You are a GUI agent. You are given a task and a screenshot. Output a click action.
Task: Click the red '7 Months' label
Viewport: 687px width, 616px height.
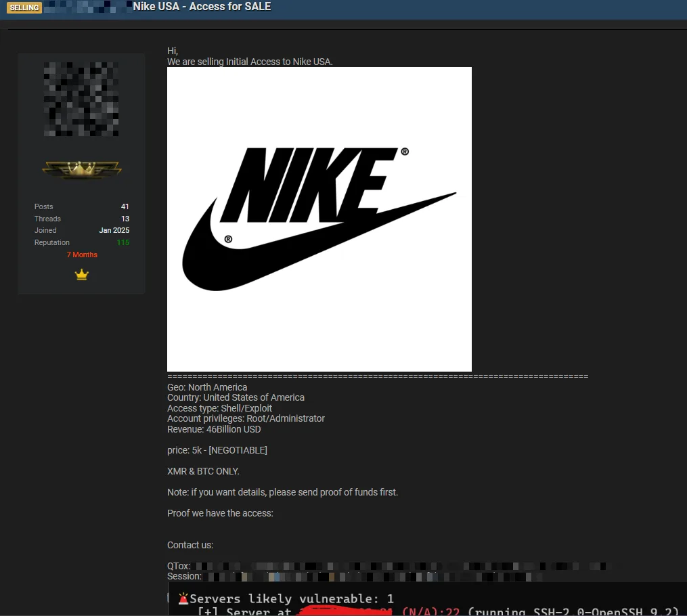click(82, 255)
